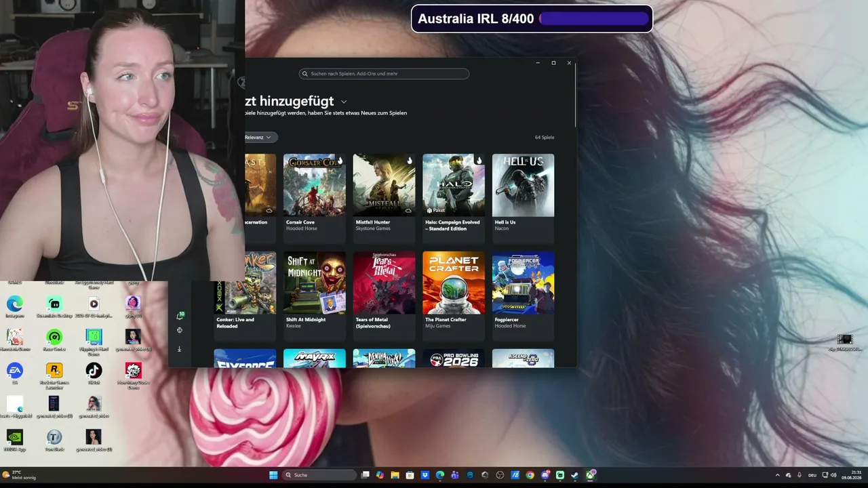The width and height of the screenshot is (868, 488).
Task: Click the 'Miju Games' publisher text
Action: [437, 326]
